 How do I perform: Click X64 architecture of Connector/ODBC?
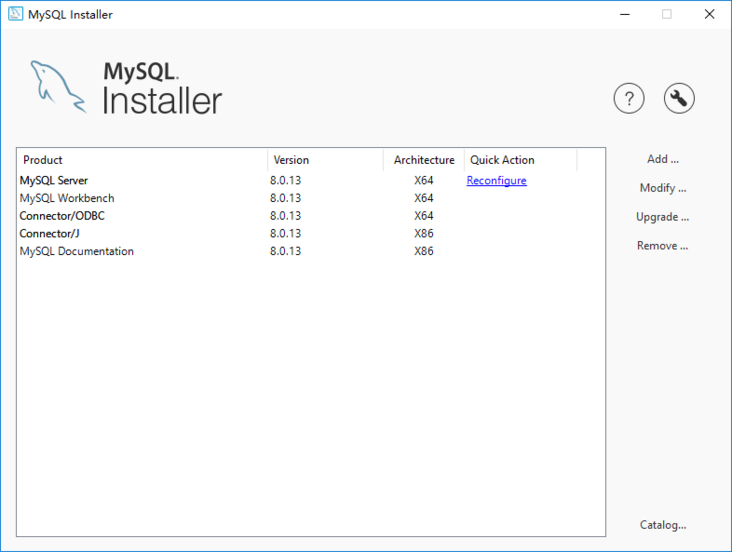click(x=423, y=216)
